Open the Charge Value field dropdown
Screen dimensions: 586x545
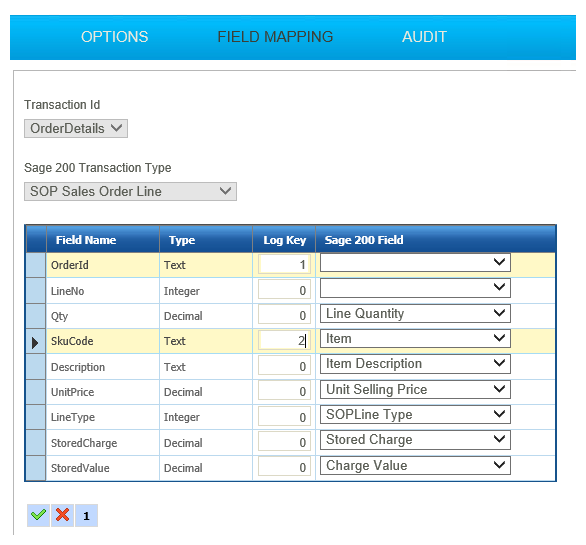pyautogui.click(x=415, y=465)
